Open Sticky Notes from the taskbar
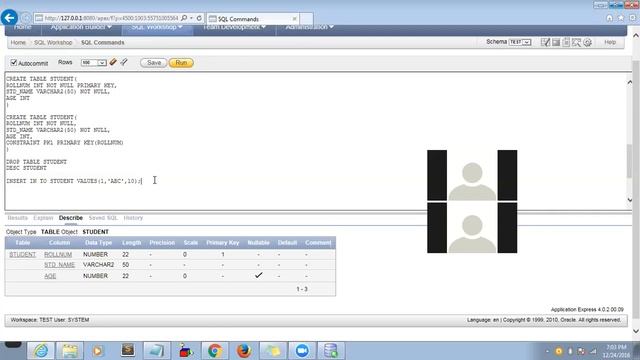The image size is (640, 360). pyautogui.click(x=273, y=351)
